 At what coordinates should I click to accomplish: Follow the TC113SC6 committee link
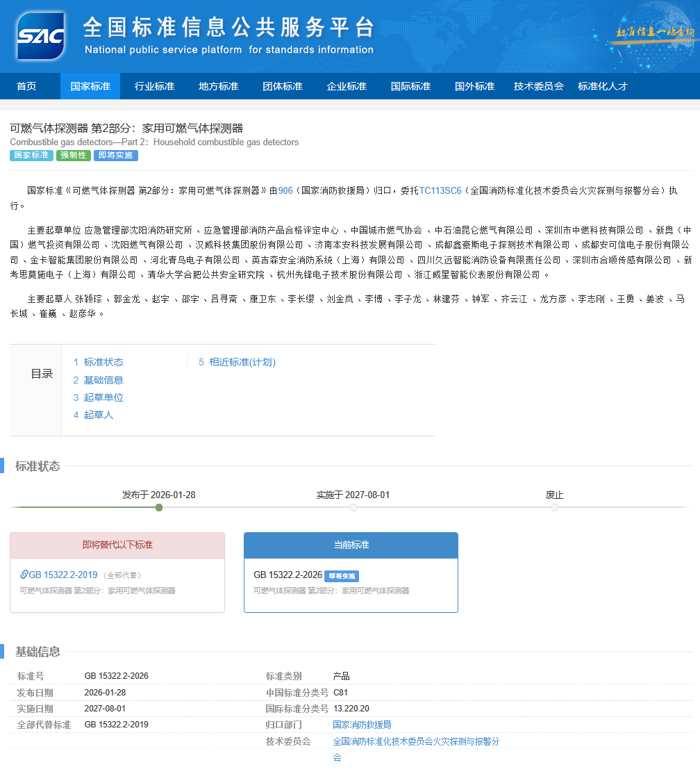440,190
